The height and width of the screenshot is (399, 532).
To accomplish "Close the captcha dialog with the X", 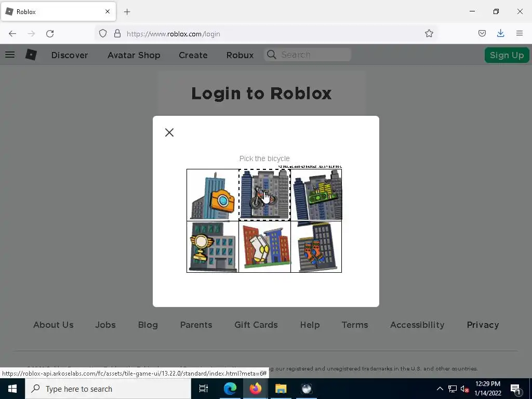I will click(169, 132).
